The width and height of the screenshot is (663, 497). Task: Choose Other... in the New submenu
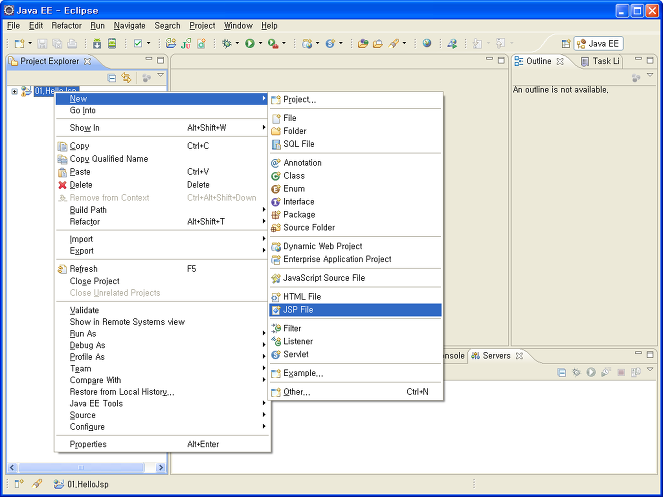356,392
